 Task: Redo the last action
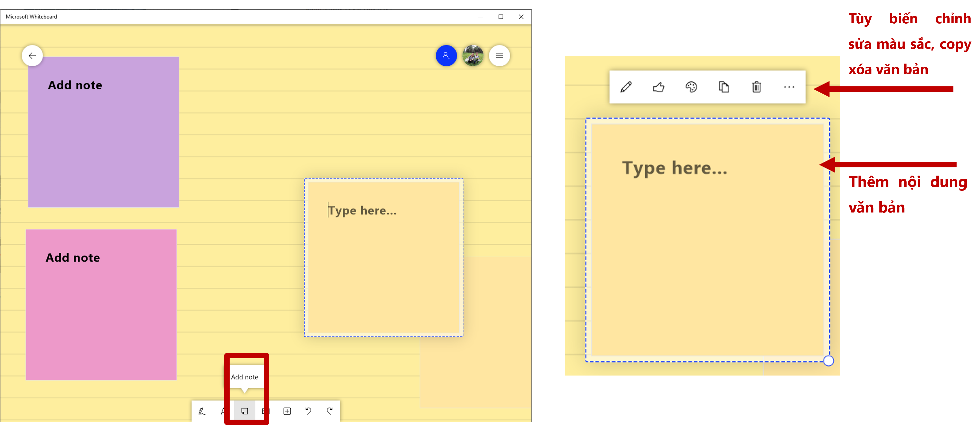coord(330,411)
